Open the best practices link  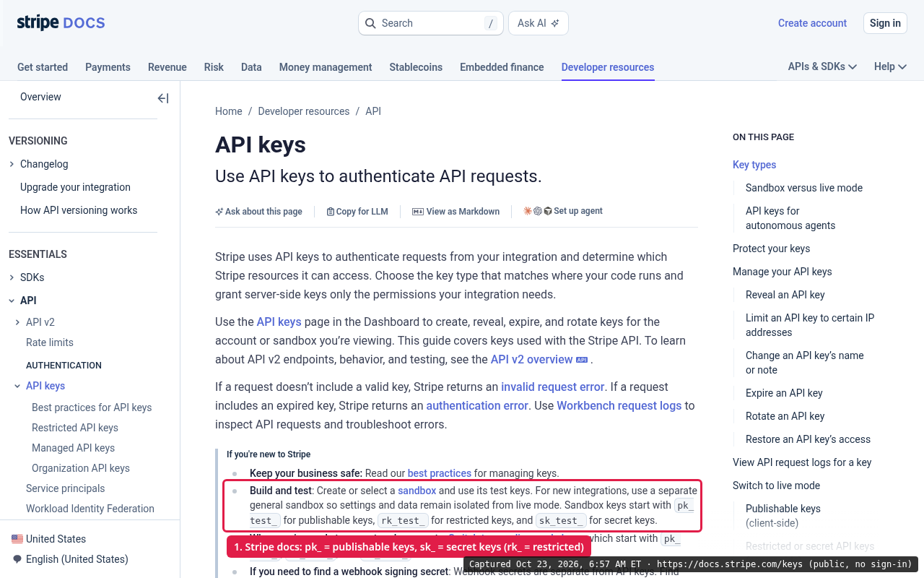click(x=440, y=473)
